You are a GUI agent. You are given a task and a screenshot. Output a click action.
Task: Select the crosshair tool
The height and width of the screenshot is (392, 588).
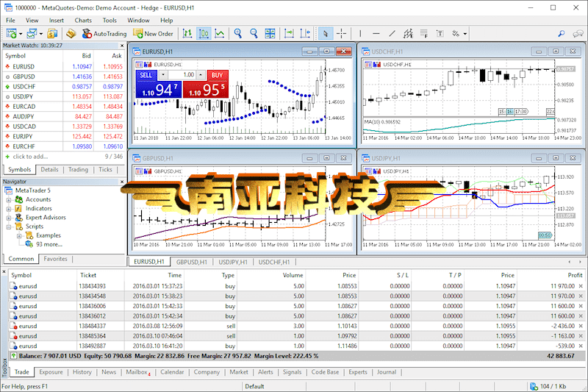[341, 33]
